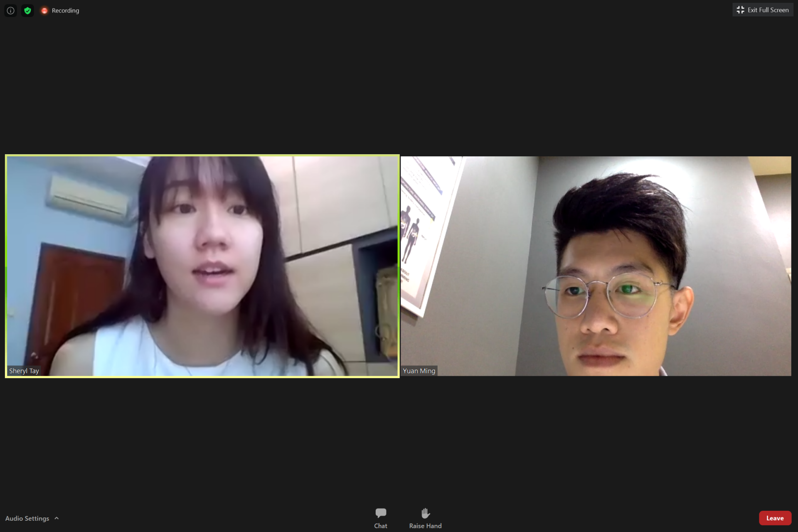Click the Raise Hand palm icon
Image resolution: width=798 pixels, height=532 pixels.
[425, 513]
